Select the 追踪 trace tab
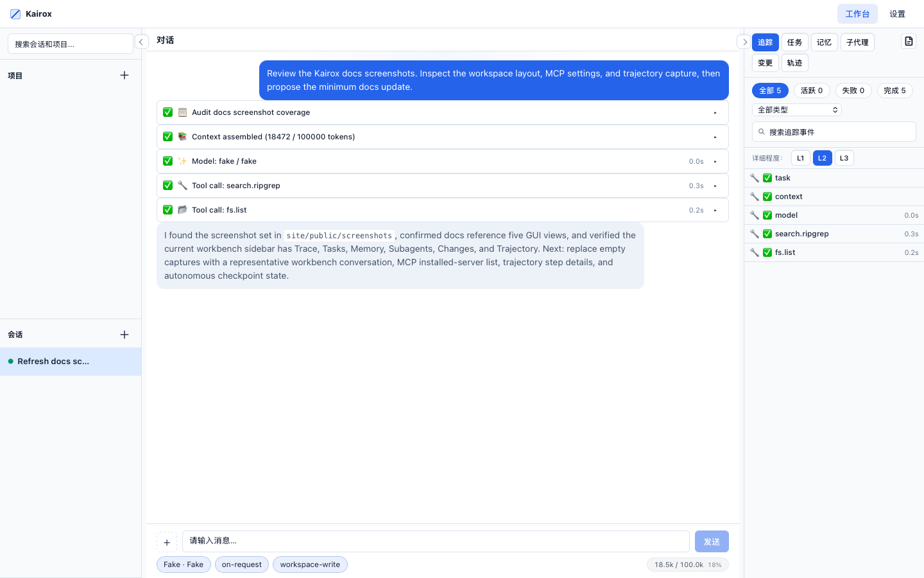924x578 pixels. 766,42
